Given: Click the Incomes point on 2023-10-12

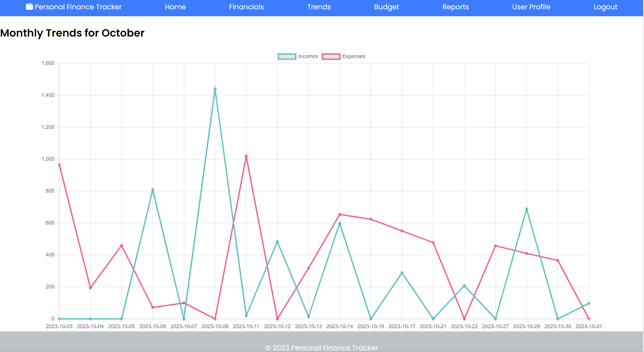Looking at the screenshot, I should [x=277, y=242].
